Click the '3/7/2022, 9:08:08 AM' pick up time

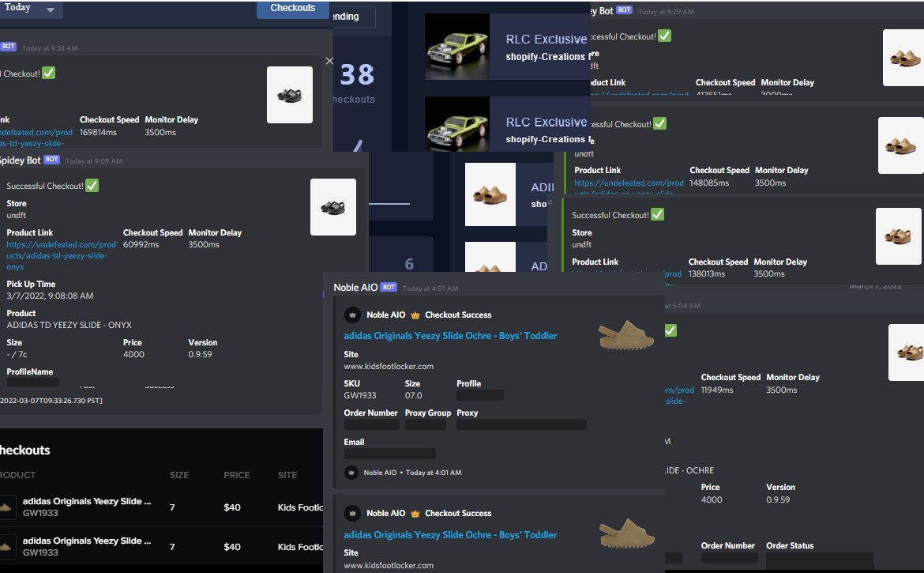tap(50, 296)
